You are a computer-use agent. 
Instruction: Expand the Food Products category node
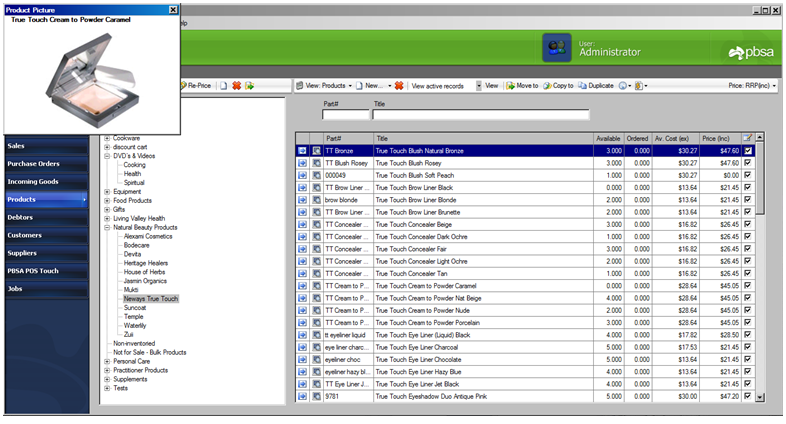[x=107, y=200]
